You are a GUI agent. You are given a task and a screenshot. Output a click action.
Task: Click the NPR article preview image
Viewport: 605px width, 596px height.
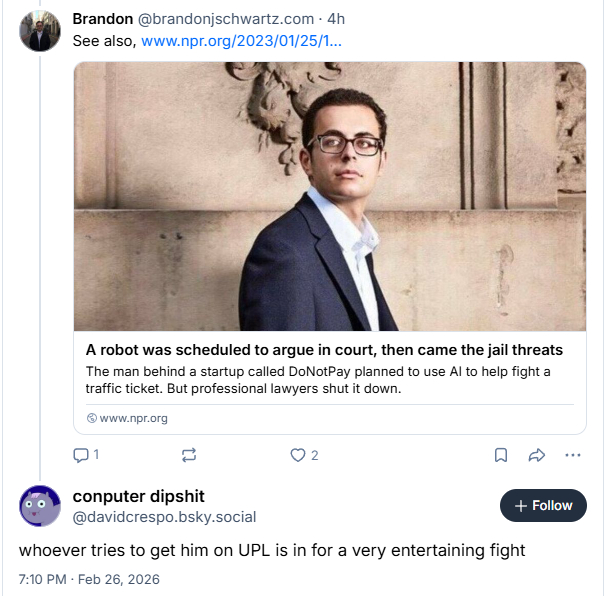click(x=330, y=196)
